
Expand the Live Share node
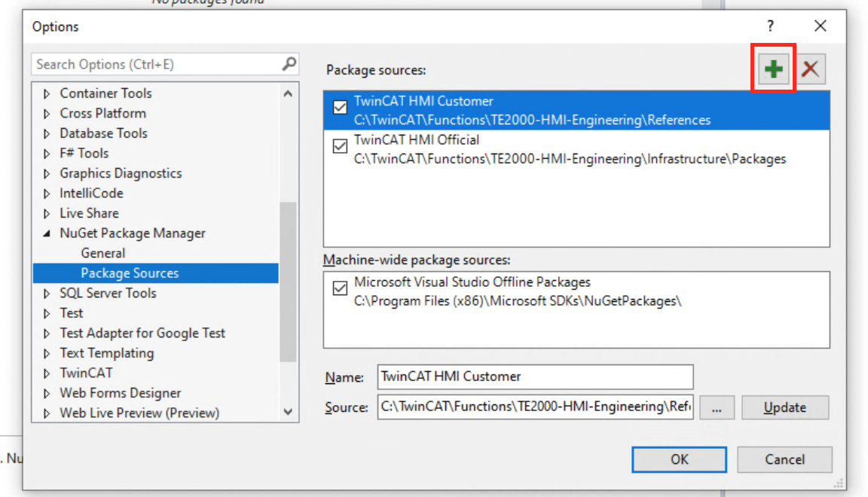point(47,213)
